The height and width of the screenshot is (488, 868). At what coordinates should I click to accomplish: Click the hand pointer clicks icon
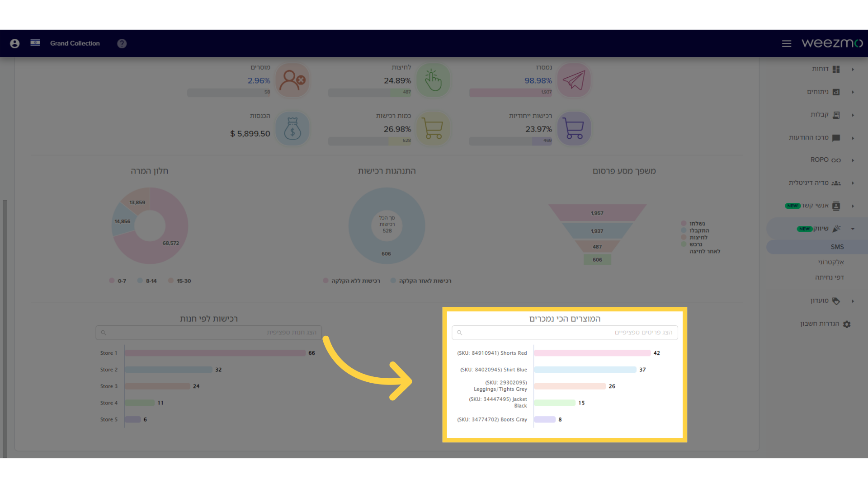coord(433,80)
